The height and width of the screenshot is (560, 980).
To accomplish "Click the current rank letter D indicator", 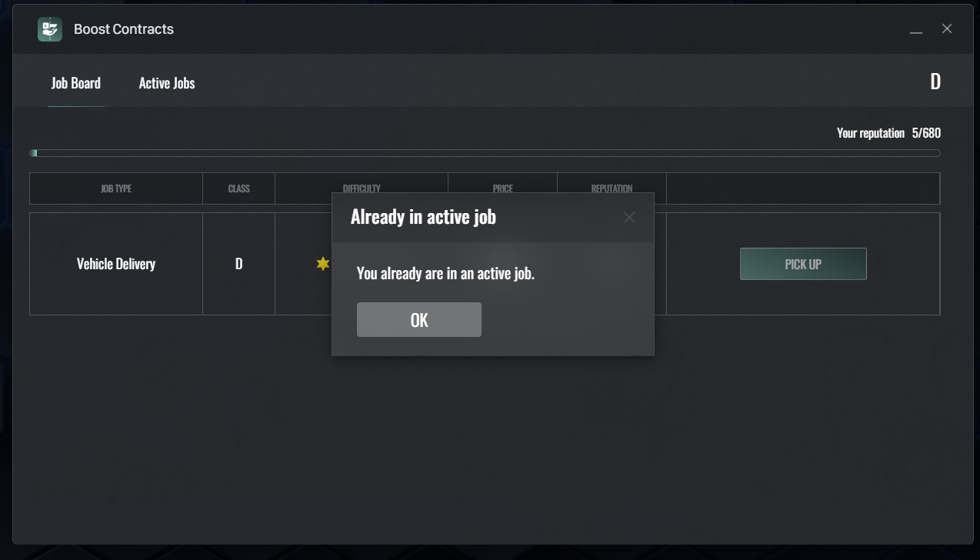I will [935, 81].
